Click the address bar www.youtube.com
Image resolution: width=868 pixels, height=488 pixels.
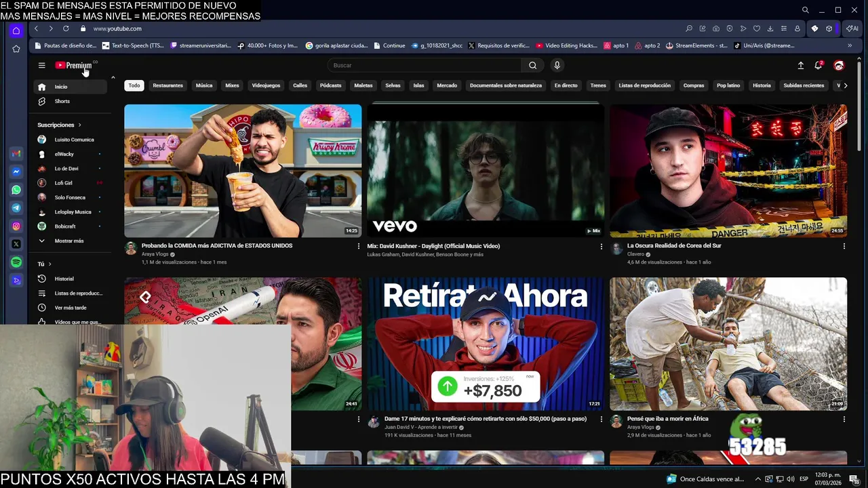117,28
